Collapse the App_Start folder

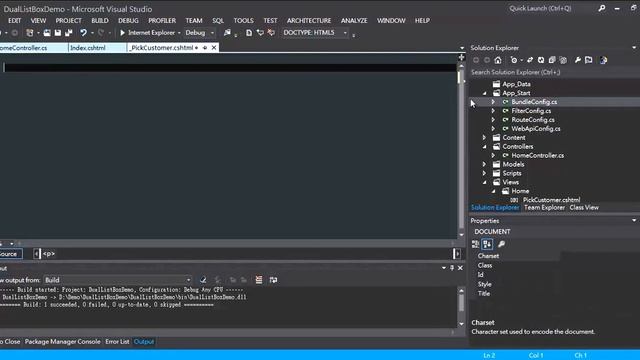pos(484,93)
